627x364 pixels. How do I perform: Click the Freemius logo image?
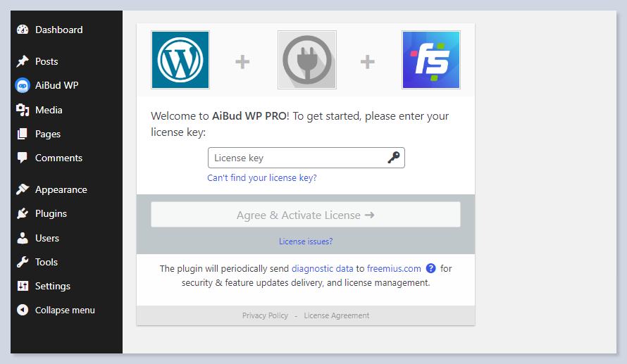coord(430,60)
